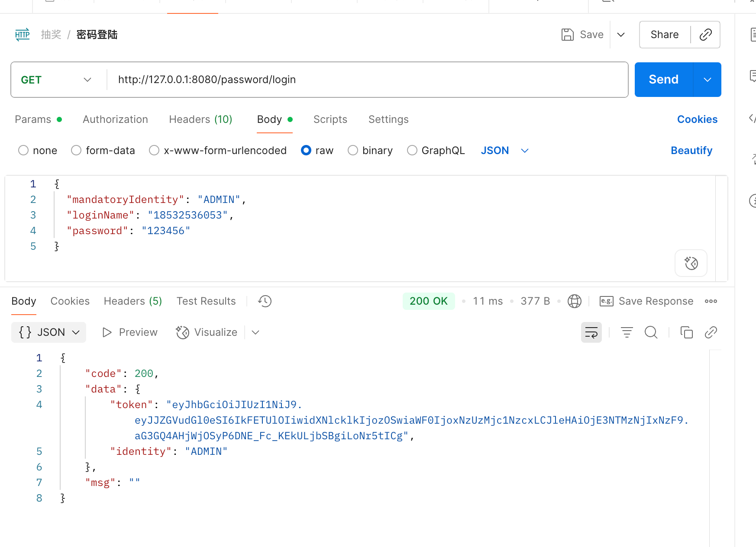Expand Save options chevron

[x=621, y=35]
